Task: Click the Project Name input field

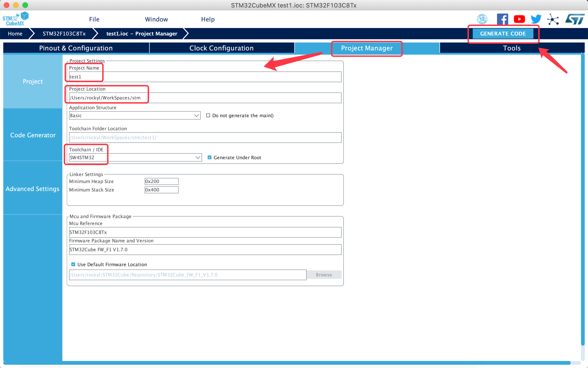Action: [x=205, y=77]
